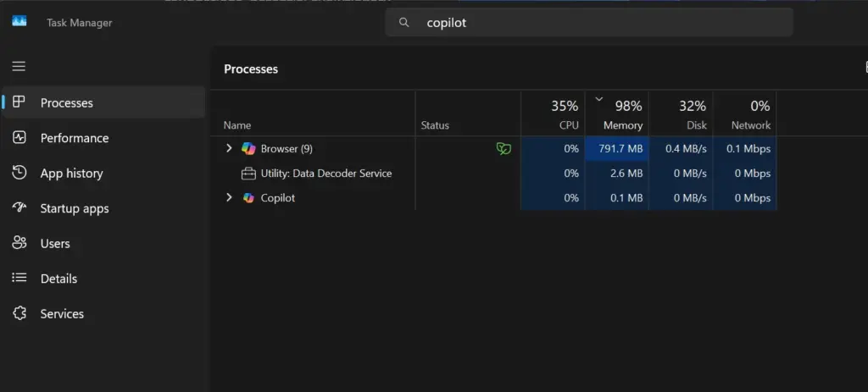This screenshot has height=392, width=868.
Task: Click the 0.4 MB/s disk value
Action: (x=686, y=149)
